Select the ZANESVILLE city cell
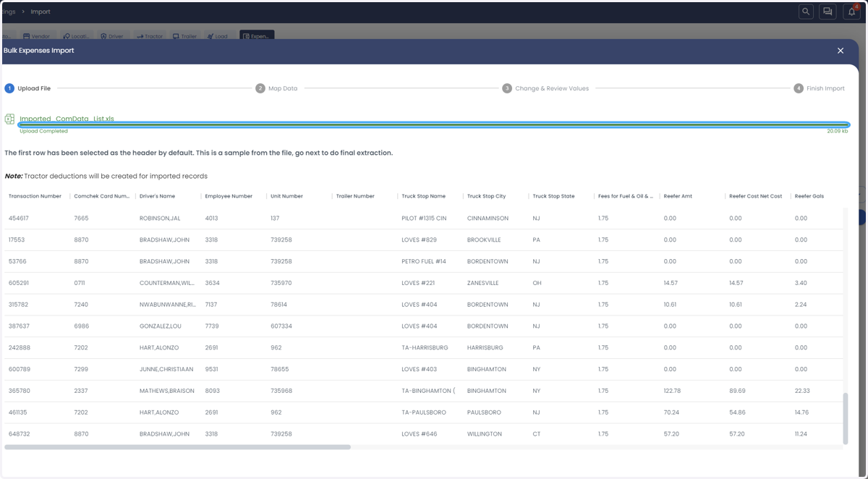 (483, 283)
